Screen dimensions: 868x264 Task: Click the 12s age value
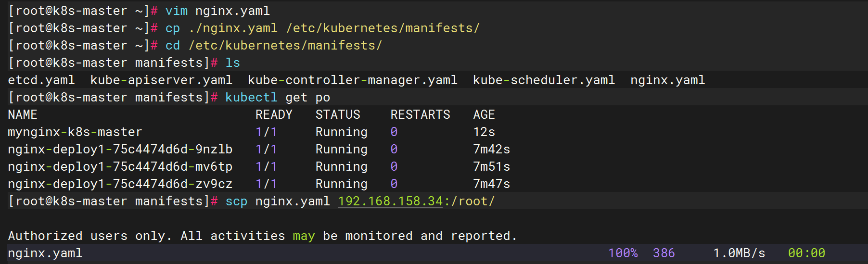[x=484, y=132]
